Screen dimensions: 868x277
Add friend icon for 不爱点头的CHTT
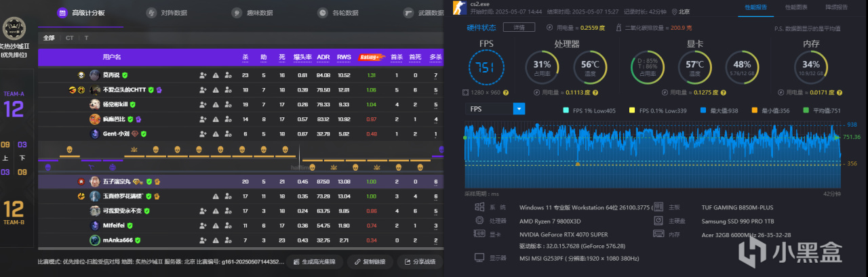[203, 90]
